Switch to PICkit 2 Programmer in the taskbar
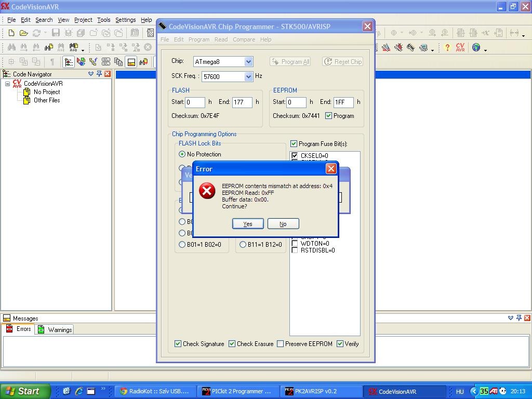 click(238, 391)
